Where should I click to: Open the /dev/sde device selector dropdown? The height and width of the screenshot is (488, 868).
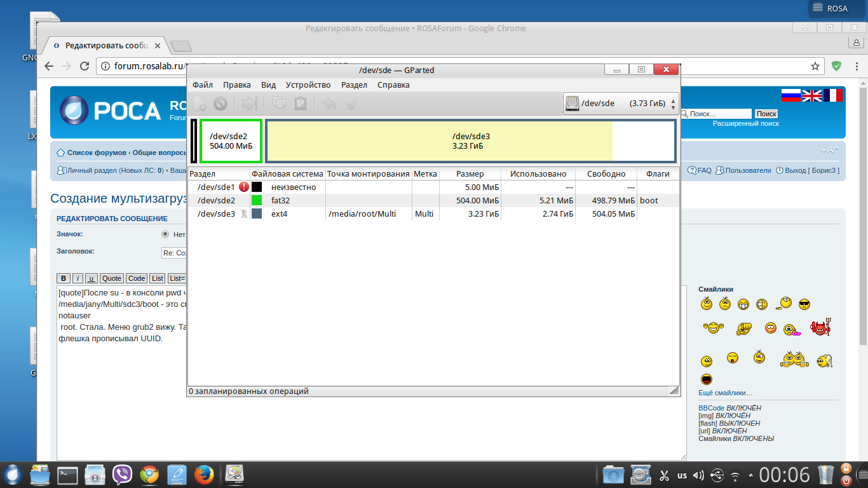621,104
